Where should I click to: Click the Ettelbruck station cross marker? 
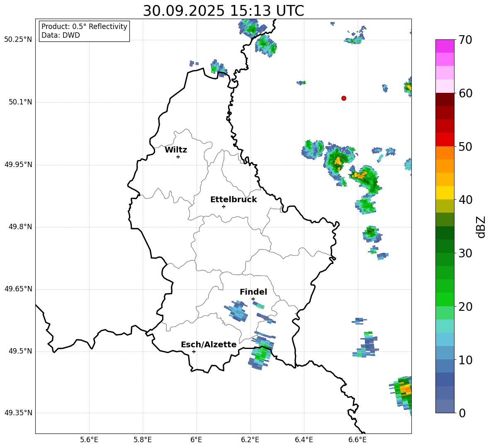coord(224,206)
